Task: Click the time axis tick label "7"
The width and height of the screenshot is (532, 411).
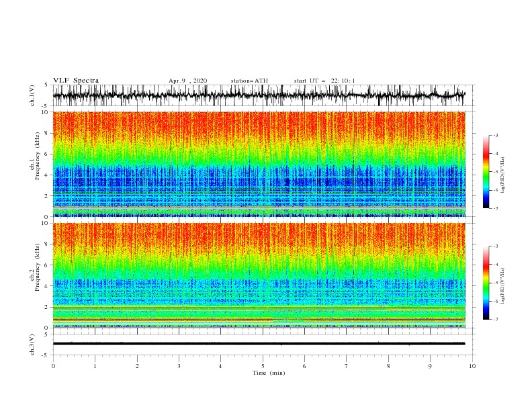Action: (347, 366)
